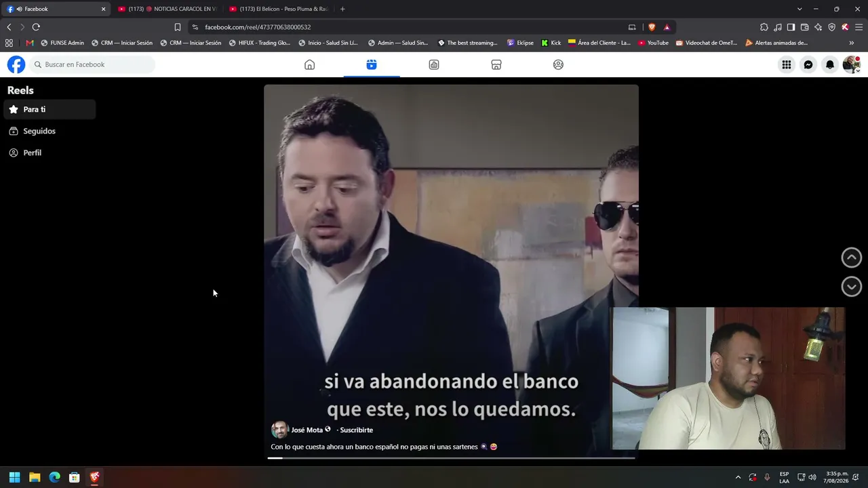Open José Mota's avatar on the reel
Viewport: 868px width, 488px height.
click(x=279, y=430)
